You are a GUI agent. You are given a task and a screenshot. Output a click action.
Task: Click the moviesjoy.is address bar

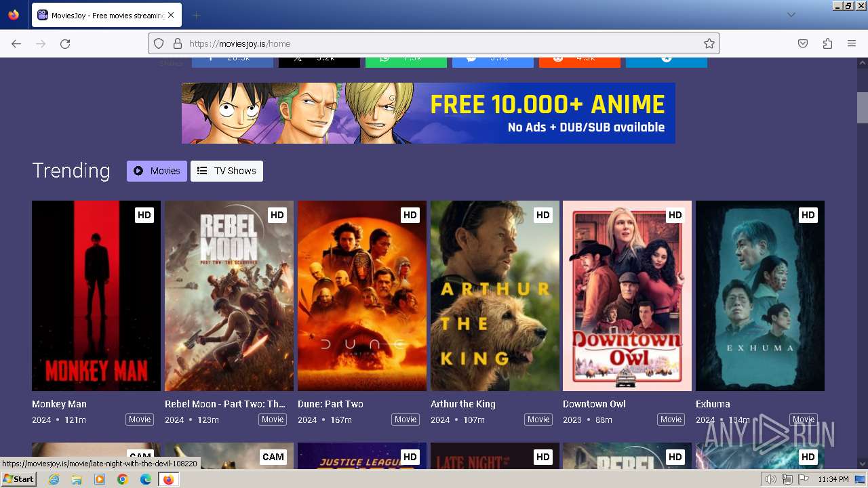[x=434, y=43]
